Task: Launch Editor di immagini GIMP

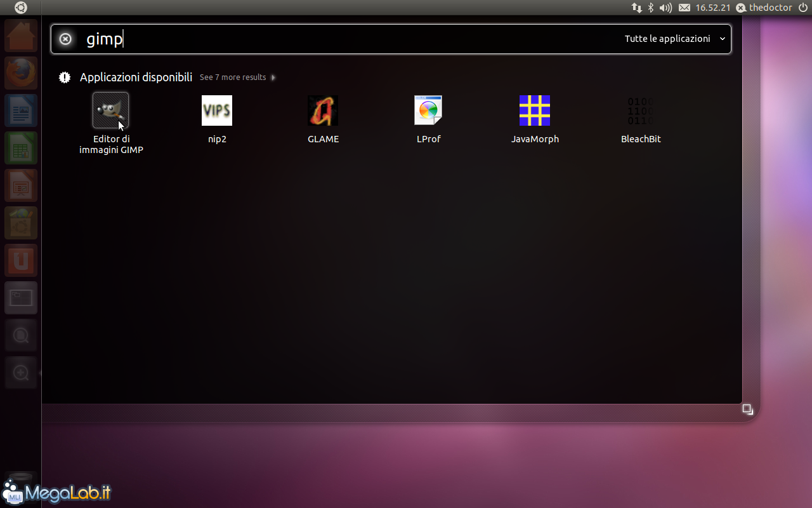Action: pyautogui.click(x=110, y=111)
